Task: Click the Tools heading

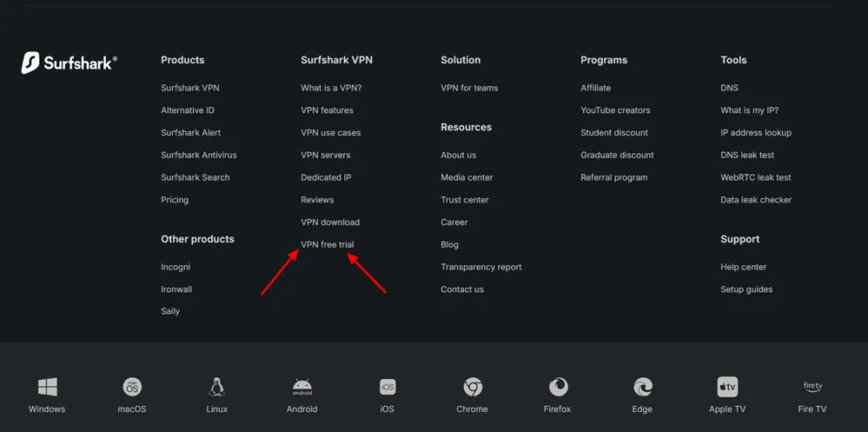Action: 733,60
